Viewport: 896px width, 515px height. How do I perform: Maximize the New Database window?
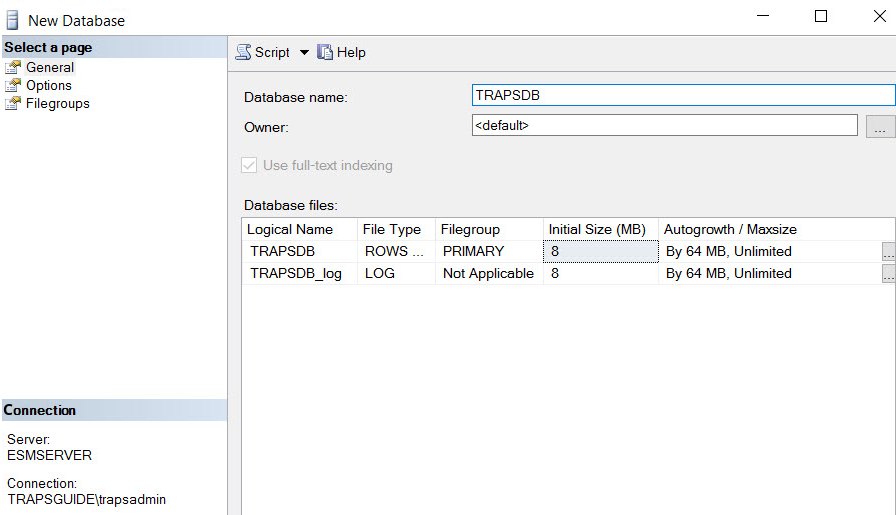coord(821,17)
